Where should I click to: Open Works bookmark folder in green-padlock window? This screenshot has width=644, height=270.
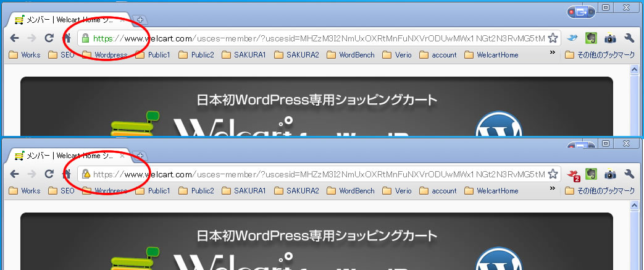click(25, 54)
